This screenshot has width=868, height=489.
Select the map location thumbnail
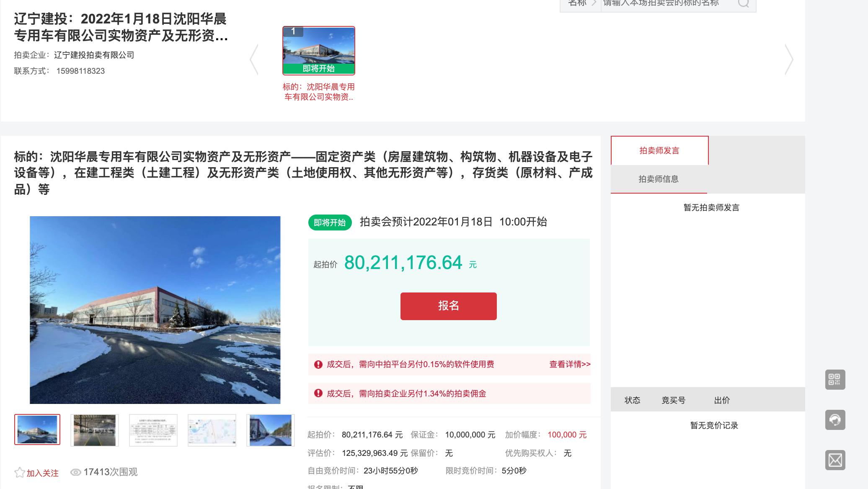pos(212,430)
